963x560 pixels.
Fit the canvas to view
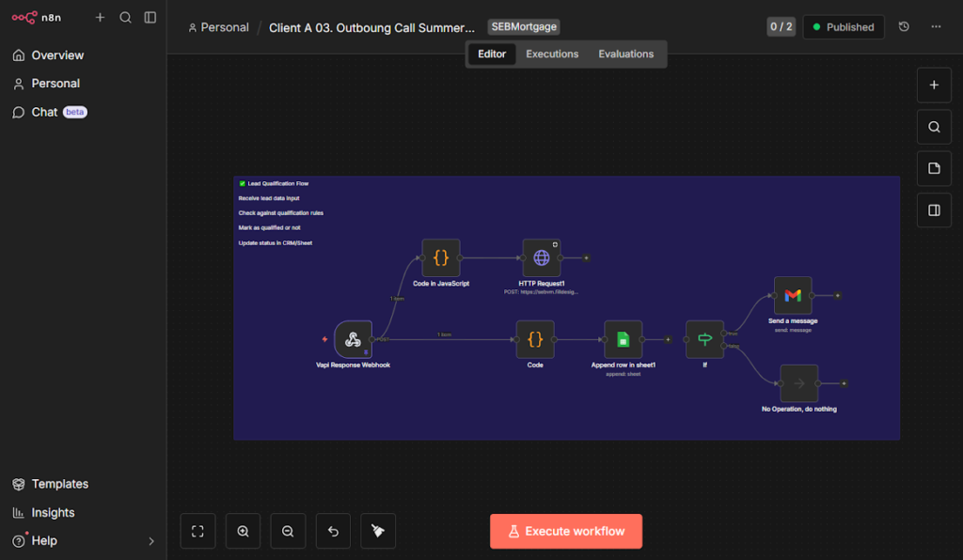(197, 531)
